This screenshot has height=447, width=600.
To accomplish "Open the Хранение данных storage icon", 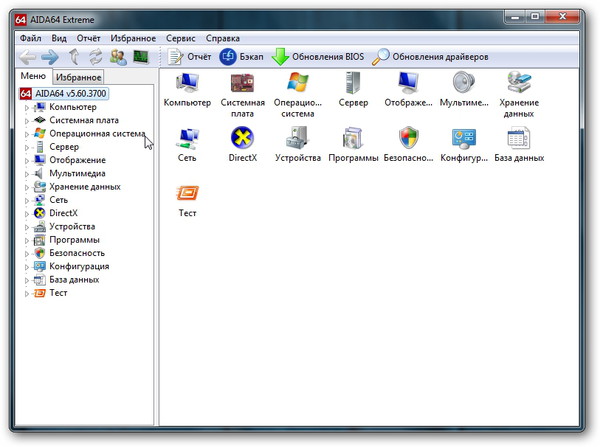I will pos(518,84).
